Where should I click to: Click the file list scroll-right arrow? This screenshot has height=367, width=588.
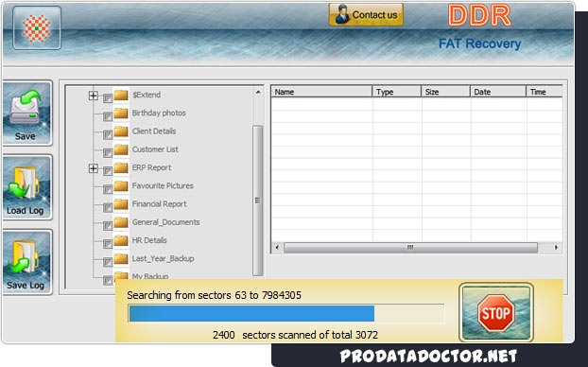556,247
